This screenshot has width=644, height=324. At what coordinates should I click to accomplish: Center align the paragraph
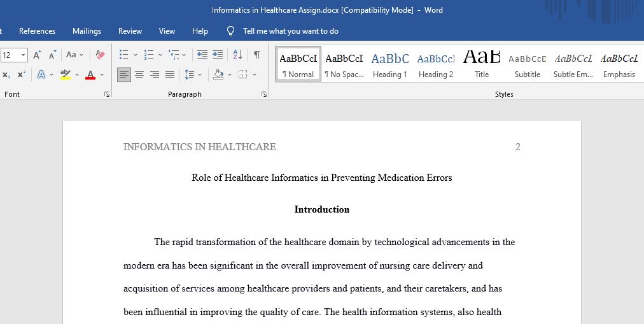[x=139, y=74]
